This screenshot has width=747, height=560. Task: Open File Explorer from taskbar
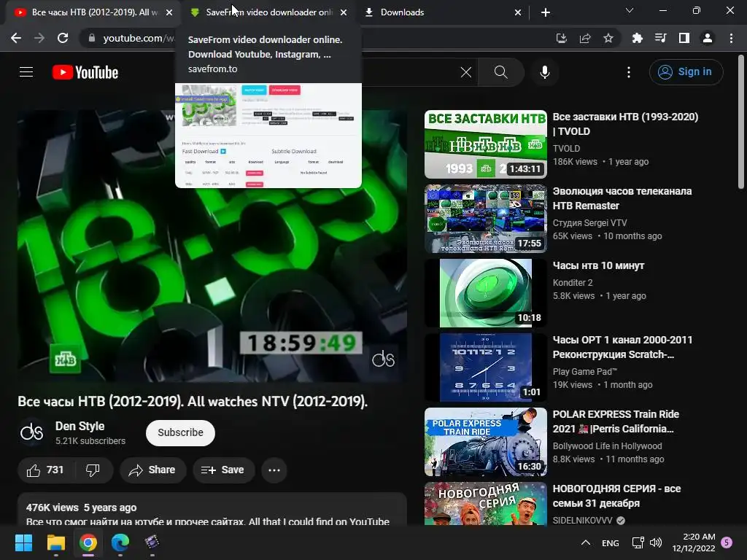[55, 542]
